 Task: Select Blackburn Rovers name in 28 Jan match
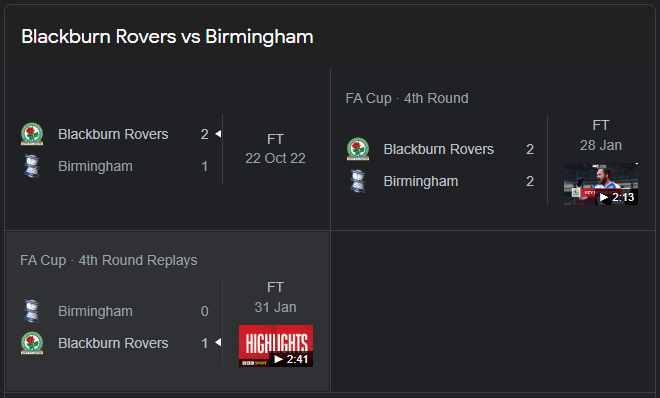point(439,149)
